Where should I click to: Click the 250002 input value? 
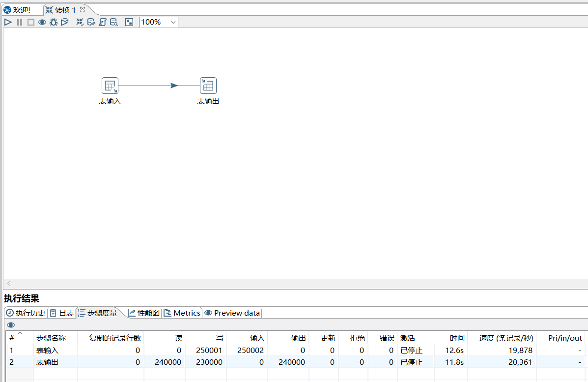coord(250,351)
